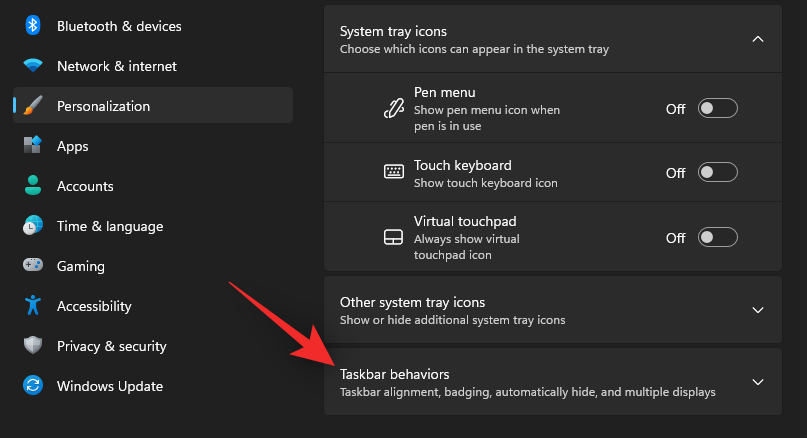Open the Accessibility settings page
The height and width of the screenshot is (438, 807).
point(94,306)
